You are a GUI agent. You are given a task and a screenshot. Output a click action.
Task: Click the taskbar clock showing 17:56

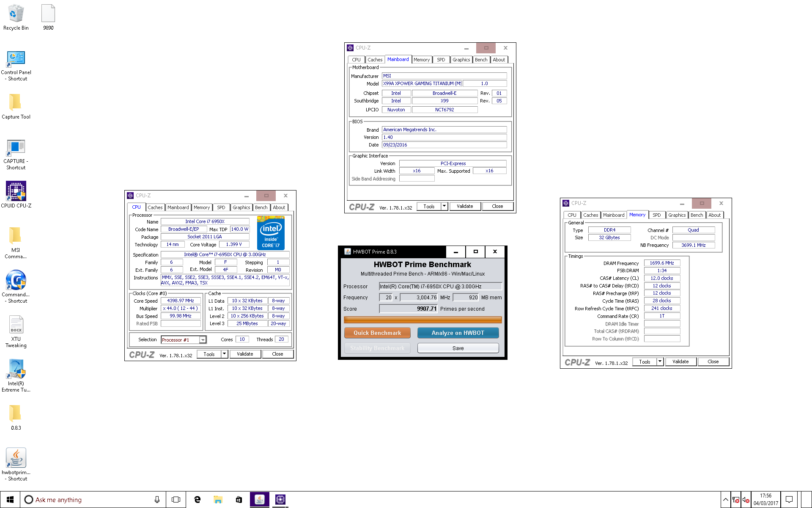(765, 500)
